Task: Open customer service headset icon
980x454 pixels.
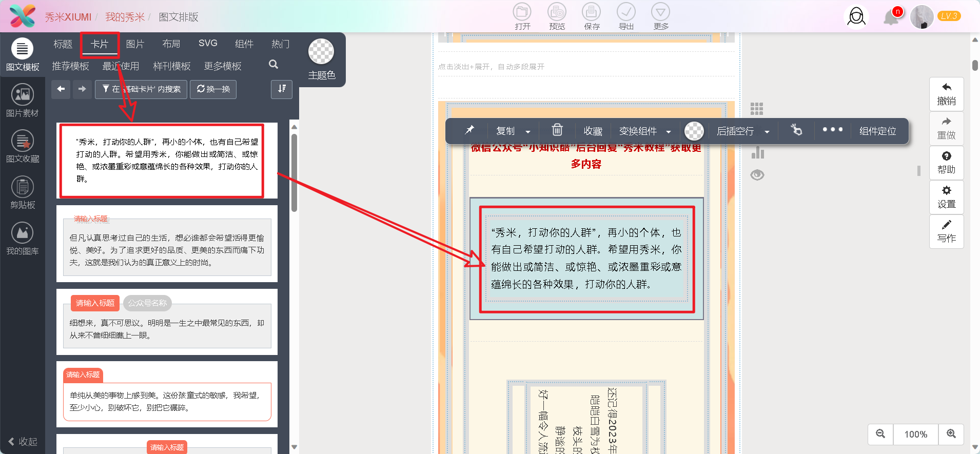Action: 856,17
